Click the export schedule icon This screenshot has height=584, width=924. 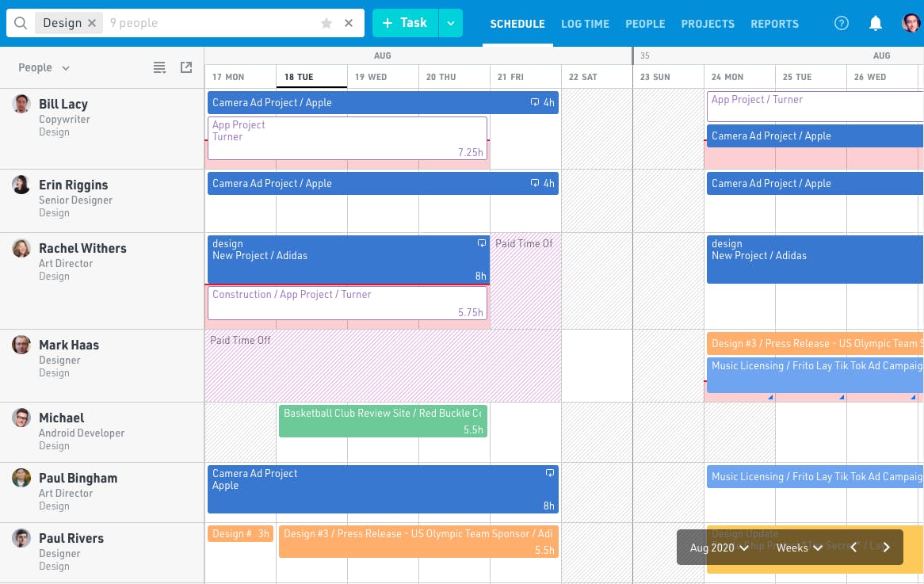tap(186, 67)
